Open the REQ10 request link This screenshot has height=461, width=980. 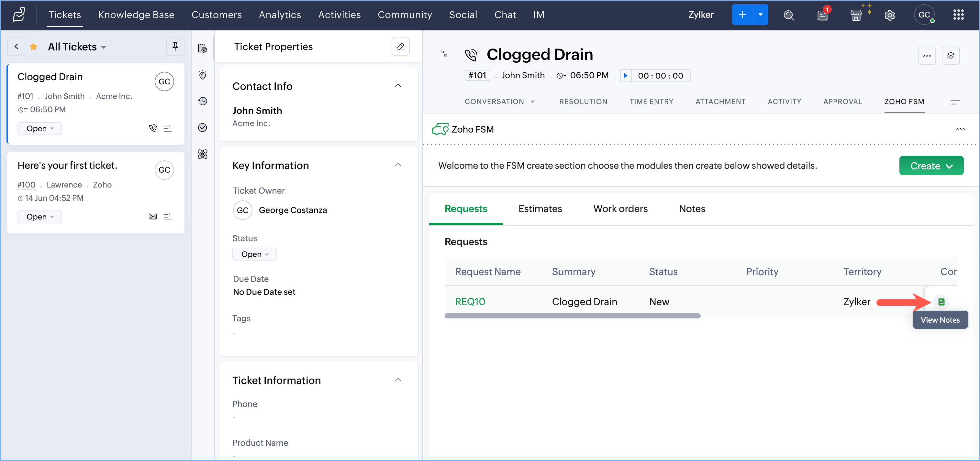coord(470,302)
